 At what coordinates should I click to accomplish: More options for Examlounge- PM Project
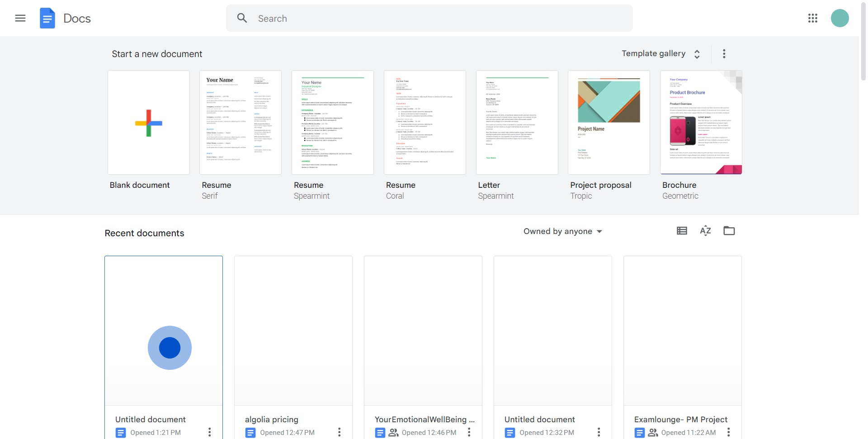[729, 432]
